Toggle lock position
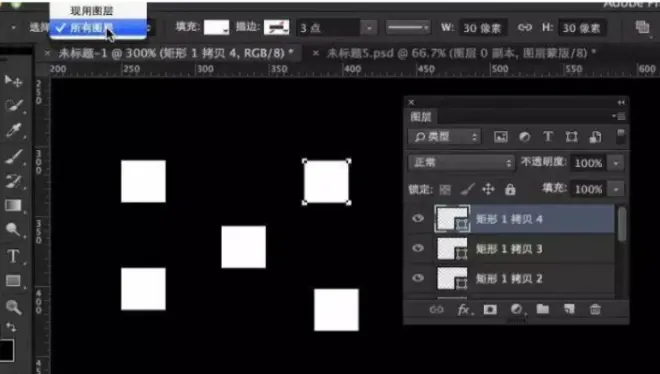This screenshot has height=374, width=660. (488, 189)
